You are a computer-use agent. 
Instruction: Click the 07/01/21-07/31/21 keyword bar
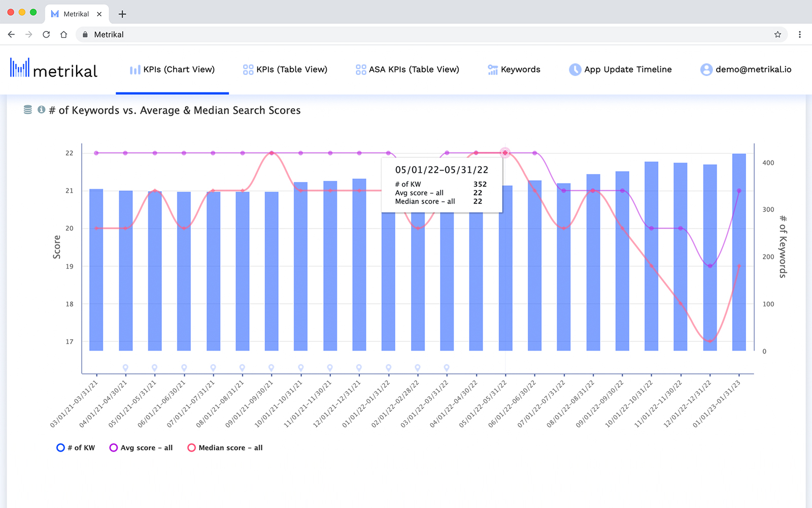[213, 271]
